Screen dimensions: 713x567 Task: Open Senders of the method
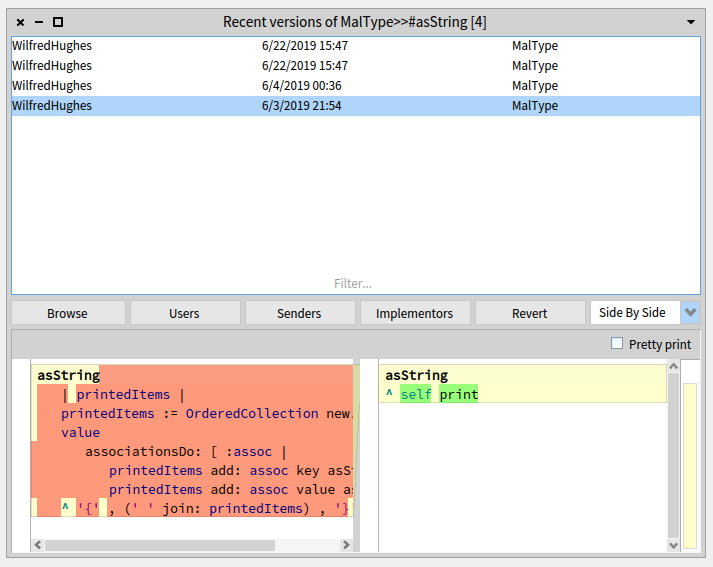click(299, 313)
